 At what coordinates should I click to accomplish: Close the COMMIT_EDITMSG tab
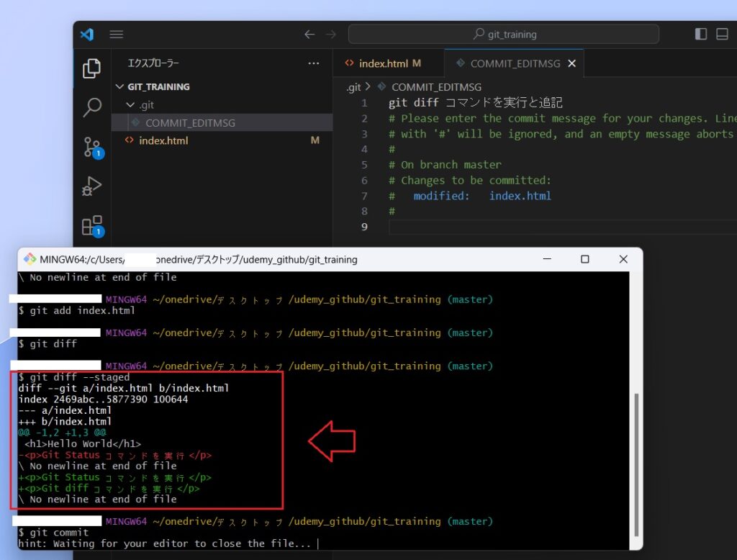click(x=572, y=63)
